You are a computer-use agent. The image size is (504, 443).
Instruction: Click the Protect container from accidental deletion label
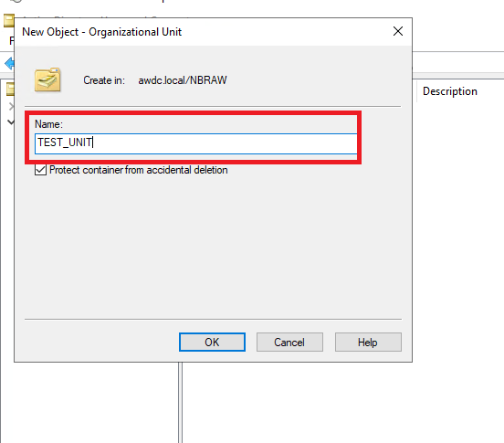pyautogui.click(x=139, y=170)
